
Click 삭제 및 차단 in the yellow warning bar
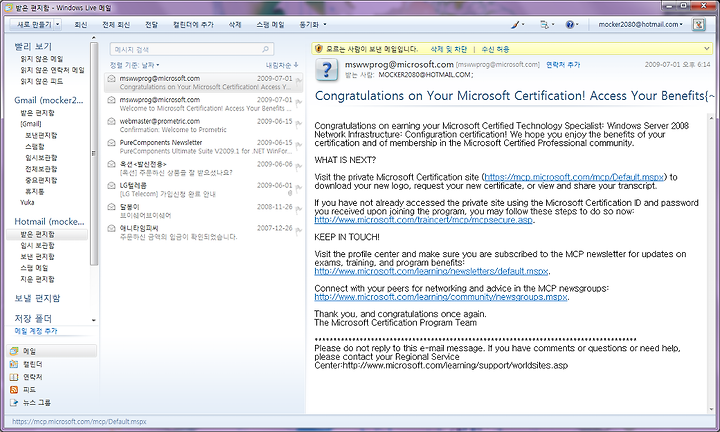(448, 49)
